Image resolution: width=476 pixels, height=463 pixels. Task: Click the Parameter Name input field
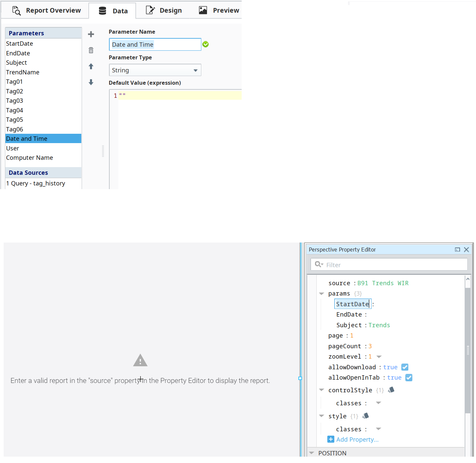click(155, 44)
